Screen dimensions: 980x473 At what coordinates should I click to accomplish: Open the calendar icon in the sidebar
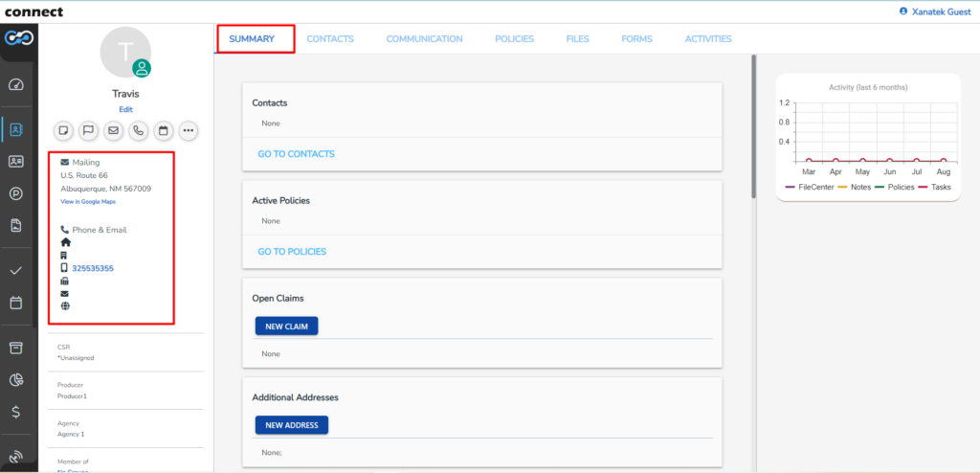(17, 303)
